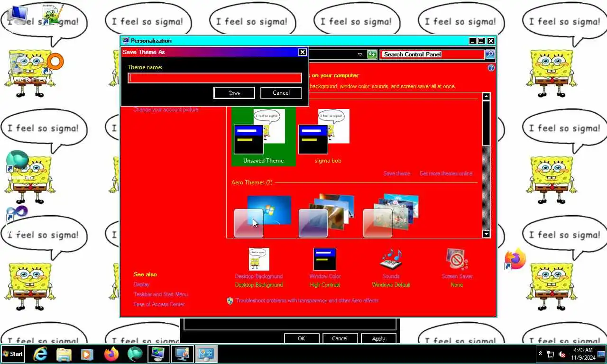Select the active Personalization taskbar button
The width and height of the screenshot is (607, 364).
[x=206, y=354]
